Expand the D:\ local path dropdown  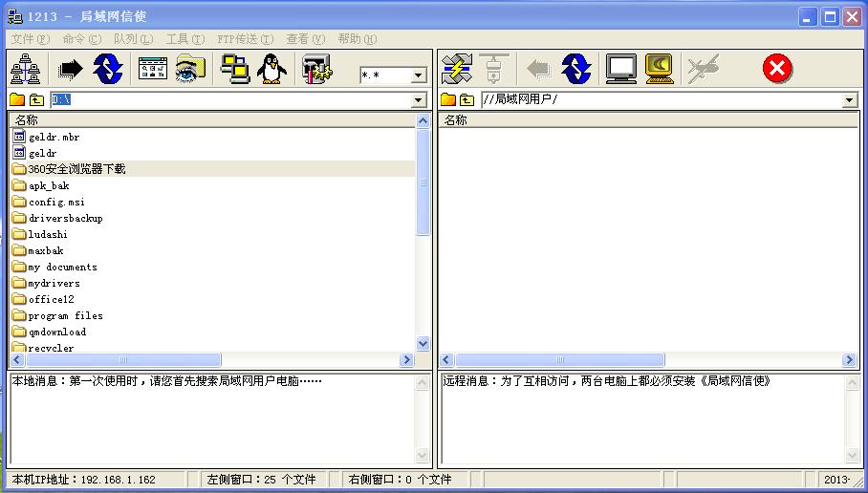pos(419,100)
